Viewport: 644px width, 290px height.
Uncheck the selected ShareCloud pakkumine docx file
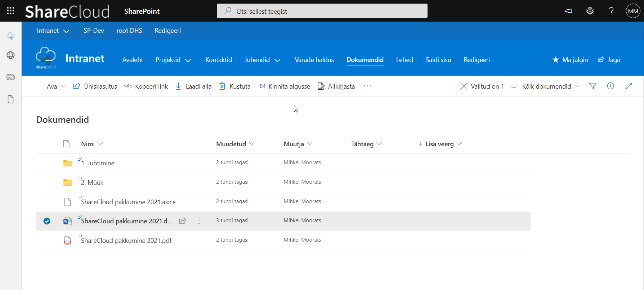[47, 221]
